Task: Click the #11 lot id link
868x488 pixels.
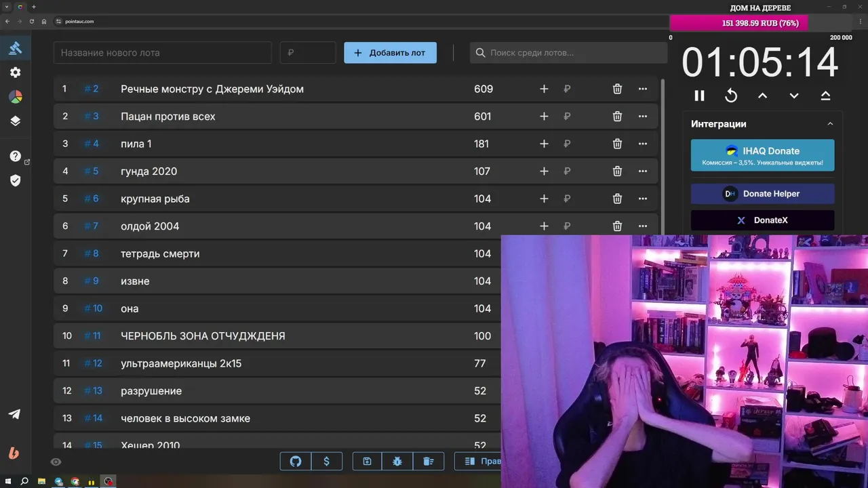Action: coord(92,336)
